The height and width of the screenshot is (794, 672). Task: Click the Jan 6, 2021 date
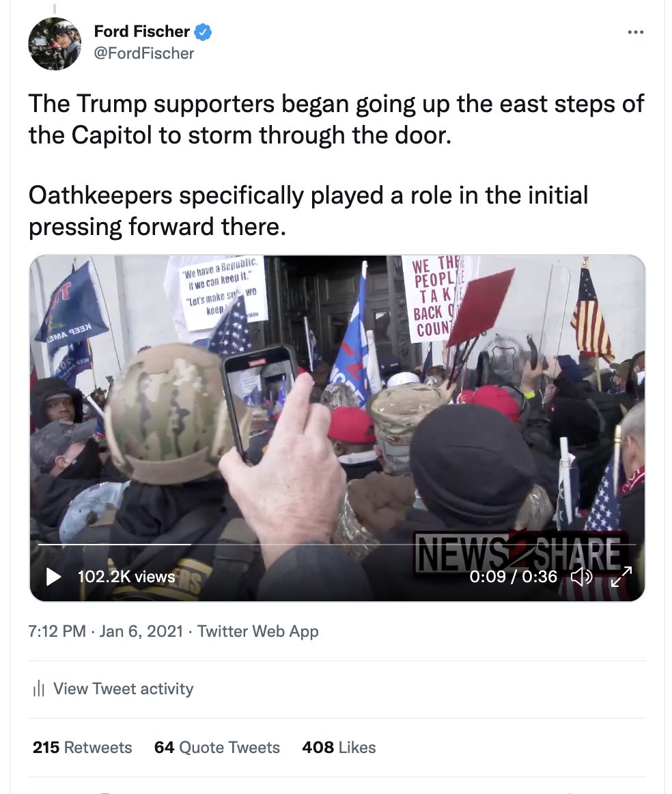141,631
